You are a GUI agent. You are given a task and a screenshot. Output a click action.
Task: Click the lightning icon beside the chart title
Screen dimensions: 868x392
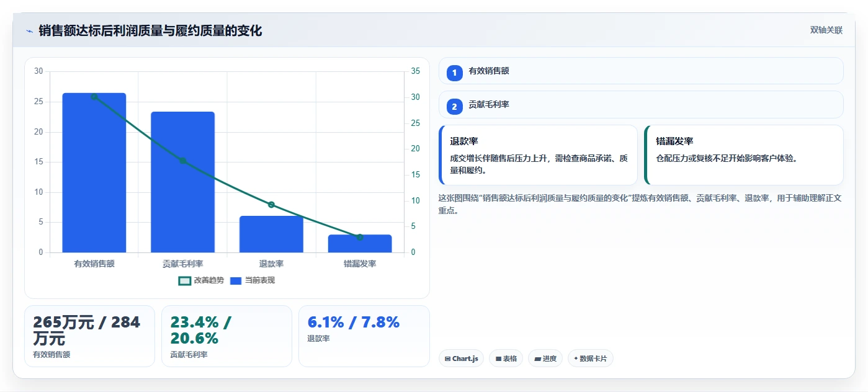click(x=29, y=31)
